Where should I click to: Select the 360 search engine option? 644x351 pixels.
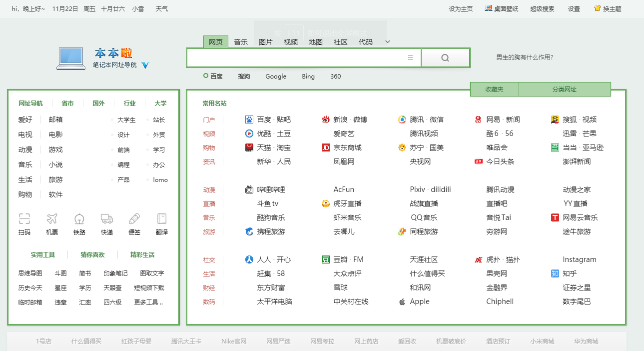[336, 76]
